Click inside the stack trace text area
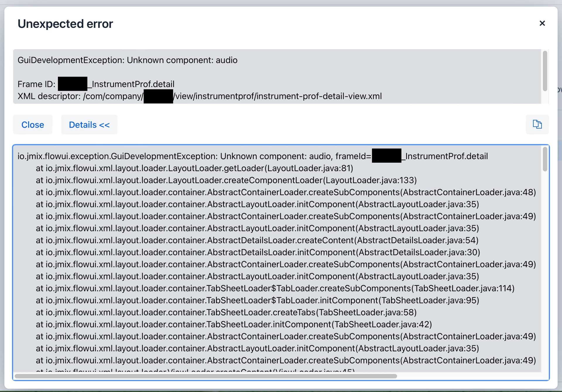 point(277,259)
